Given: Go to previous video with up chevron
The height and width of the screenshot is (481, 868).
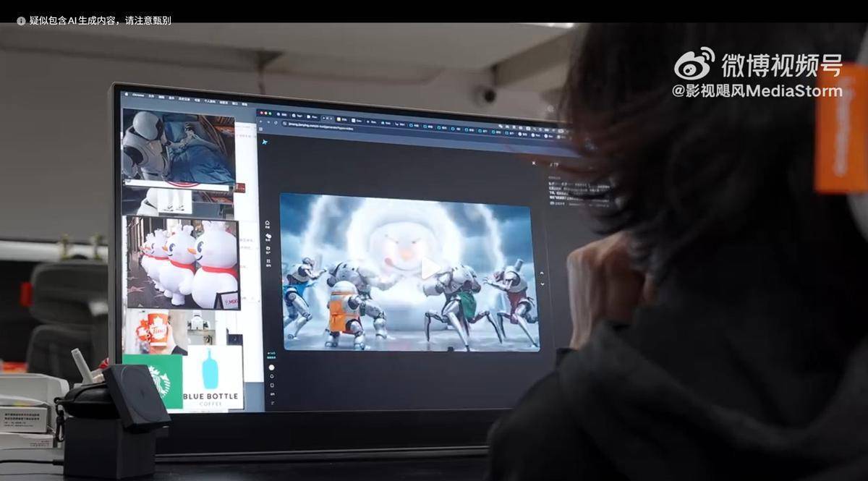Looking at the screenshot, I should click(x=542, y=273).
